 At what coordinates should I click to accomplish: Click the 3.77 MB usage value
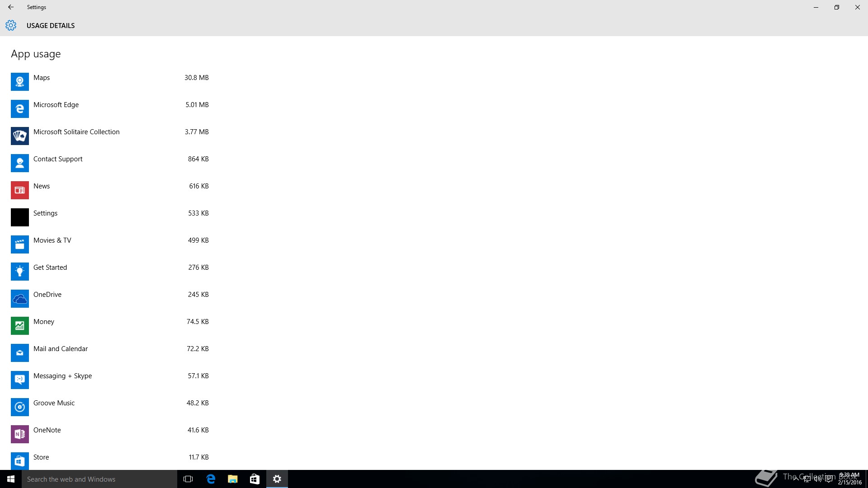(x=197, y=132)
